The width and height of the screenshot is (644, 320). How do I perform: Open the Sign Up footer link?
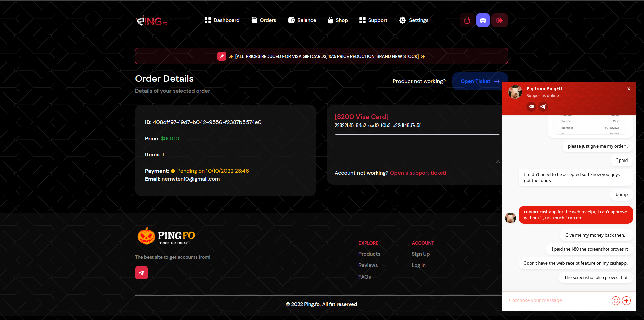[x=421, y=254]
